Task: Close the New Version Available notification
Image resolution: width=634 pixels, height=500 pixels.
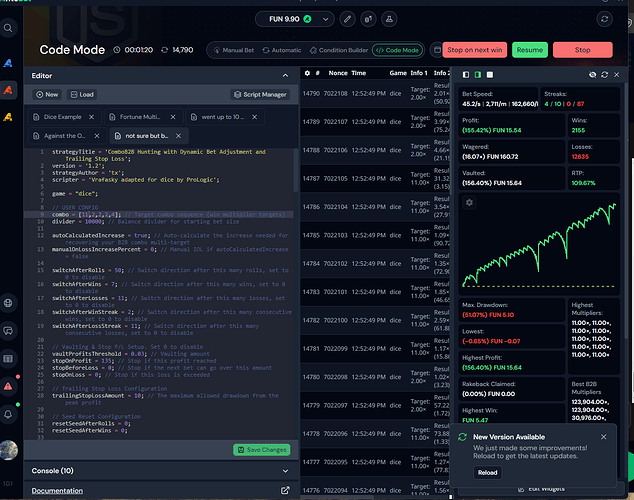Action: [603, 437]
